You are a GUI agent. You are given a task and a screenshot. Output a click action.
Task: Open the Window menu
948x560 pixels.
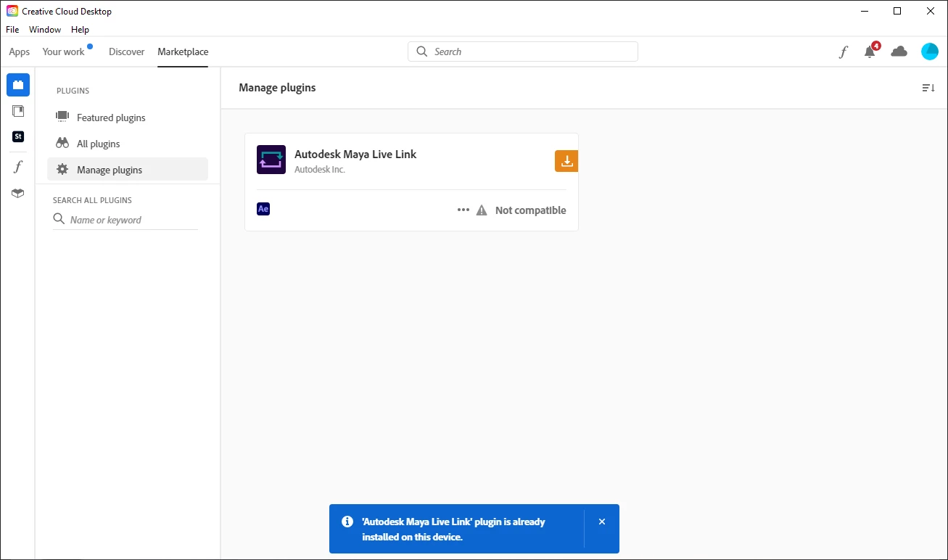(45, 30)
